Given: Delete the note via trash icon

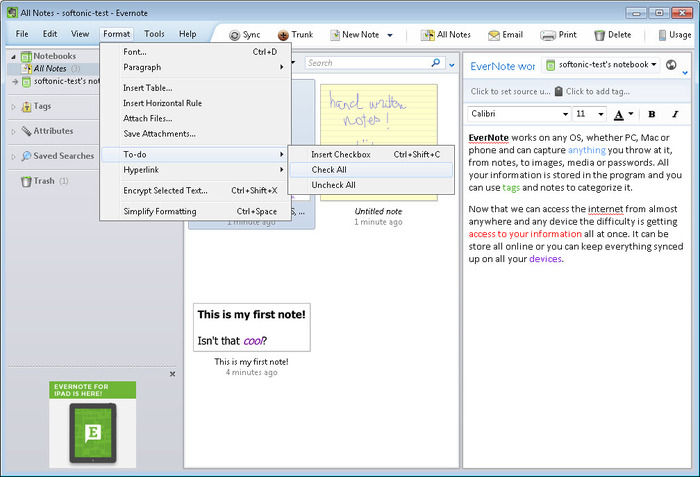Looking at the screenshot, I should tap(599, 35).
